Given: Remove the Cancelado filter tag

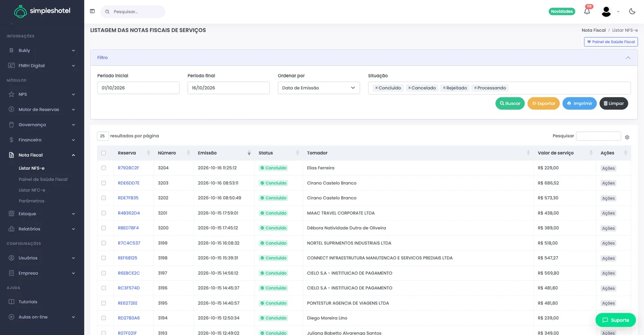Looking at the screenshot, I should tap(409, 88).
